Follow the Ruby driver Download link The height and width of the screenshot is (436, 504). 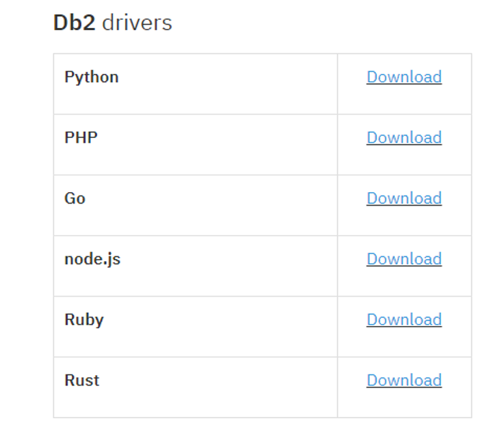(x=403, y=320)
